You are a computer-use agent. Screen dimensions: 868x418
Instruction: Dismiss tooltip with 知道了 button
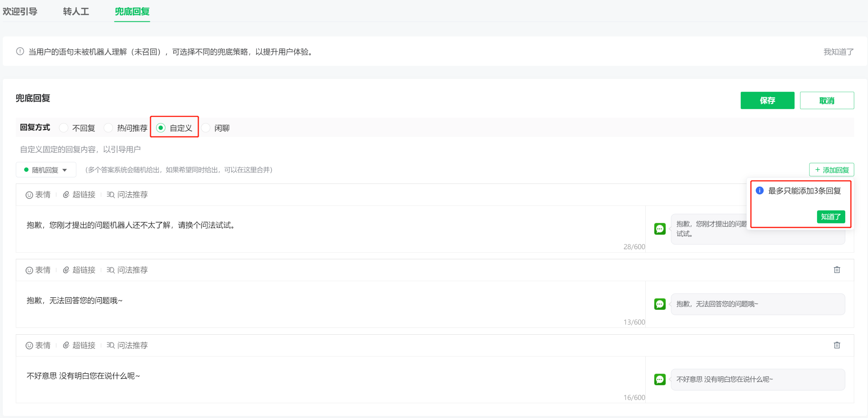click(x=830, y=217)
